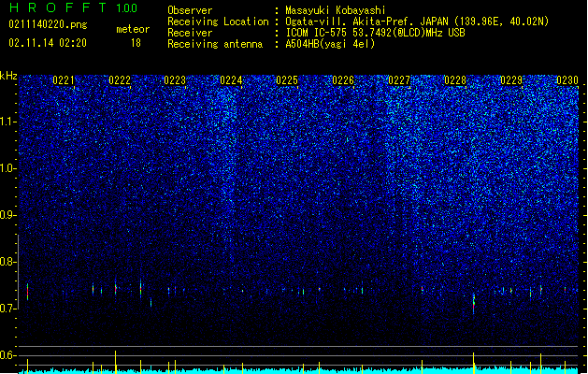Click time marker 0226
588x374 pixels.
343,80
